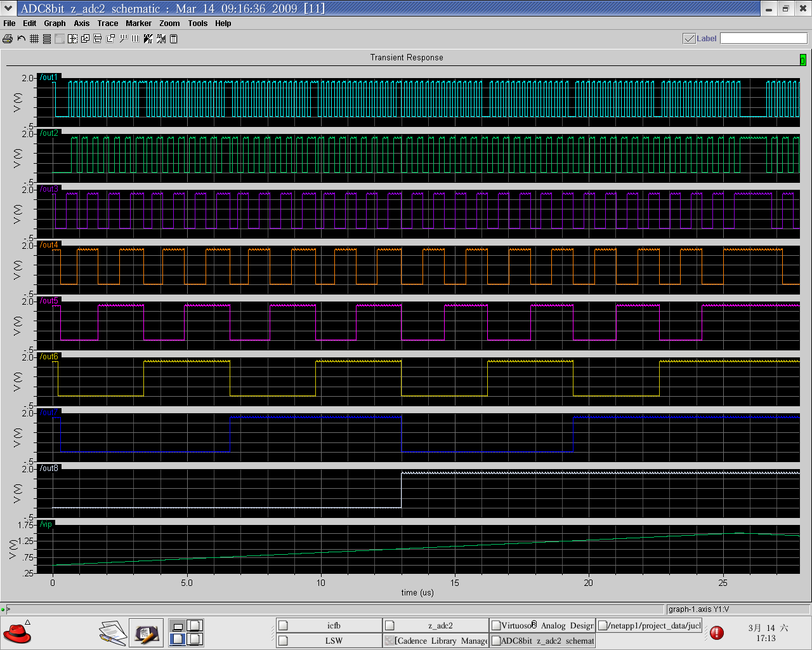The image size is (812, 650).
Task: Open the Edit menu
Action: (30, 23)
